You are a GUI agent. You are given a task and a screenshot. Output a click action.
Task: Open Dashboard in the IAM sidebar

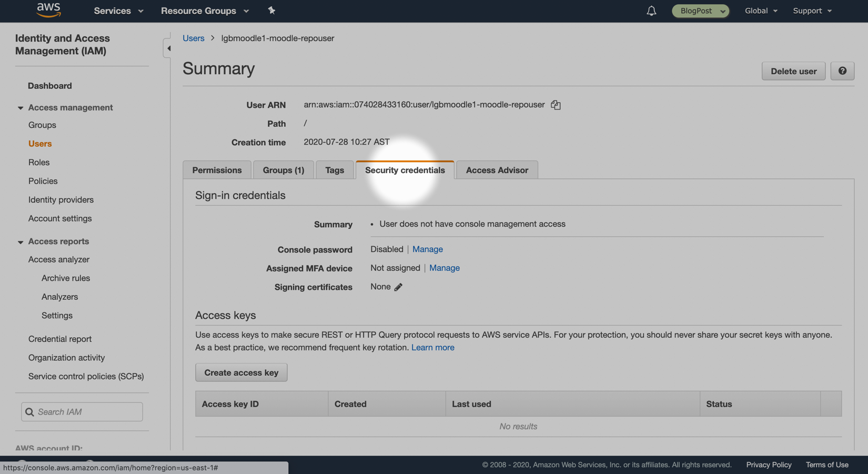click(x=50, y=86)
